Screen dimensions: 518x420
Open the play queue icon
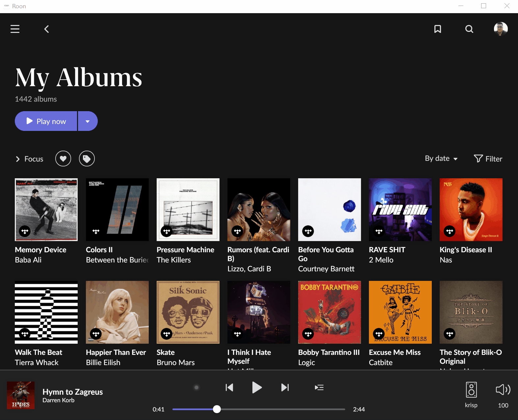pos(319,387)
